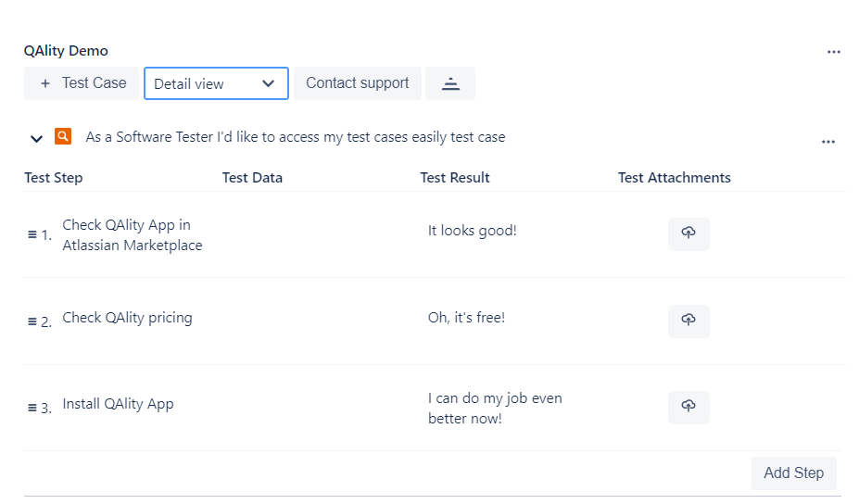Click empty Test Data cell of step 1
This screenshot has height=504, width=859.
318,234
